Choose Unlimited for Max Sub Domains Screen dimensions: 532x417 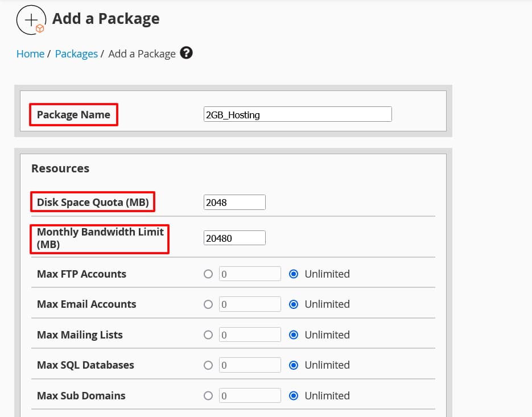coord(294,395)
